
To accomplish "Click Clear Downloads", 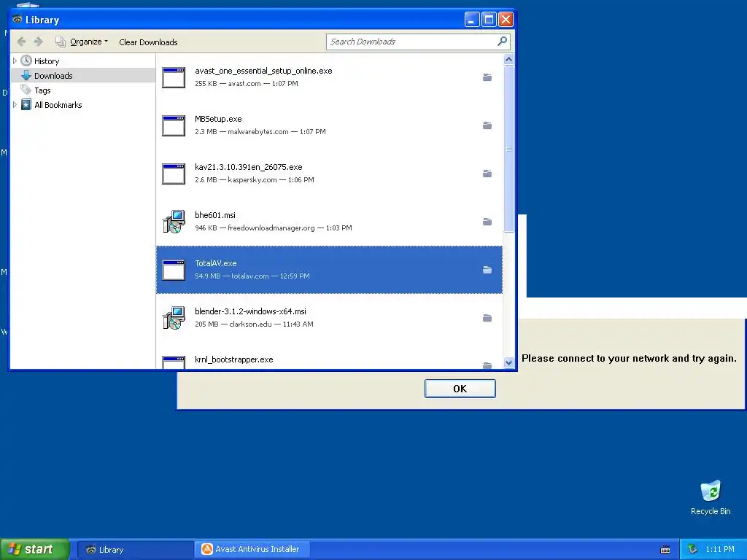I will click(x=148, y=42).
